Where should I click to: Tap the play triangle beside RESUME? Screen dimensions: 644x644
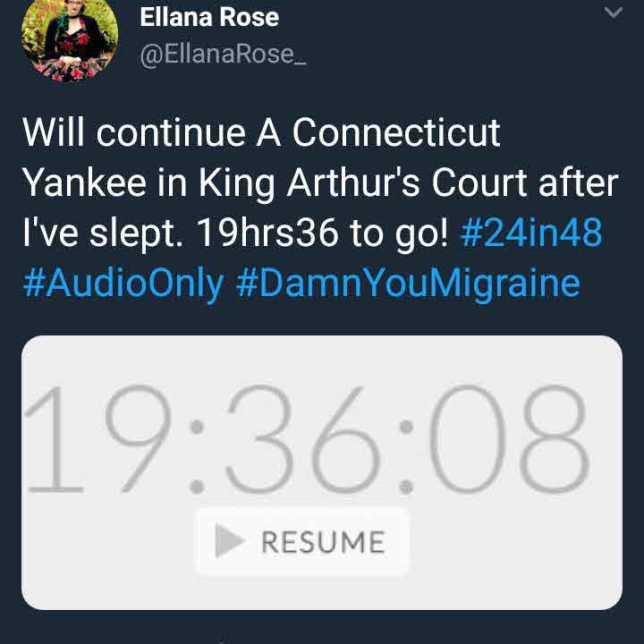(230, 540)
